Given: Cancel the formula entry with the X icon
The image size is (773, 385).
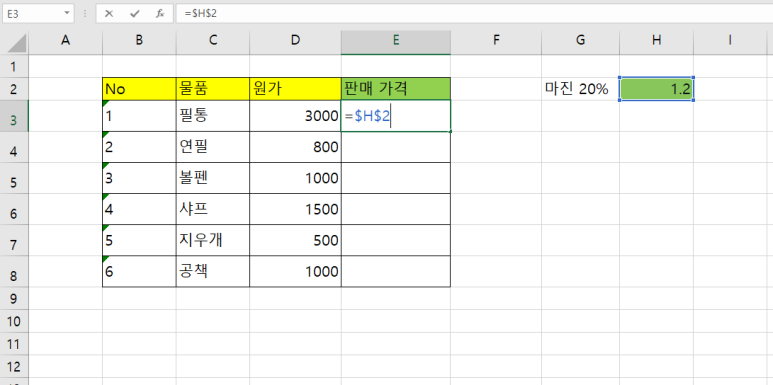Looking at the screenshot, I should pos(109,14).
